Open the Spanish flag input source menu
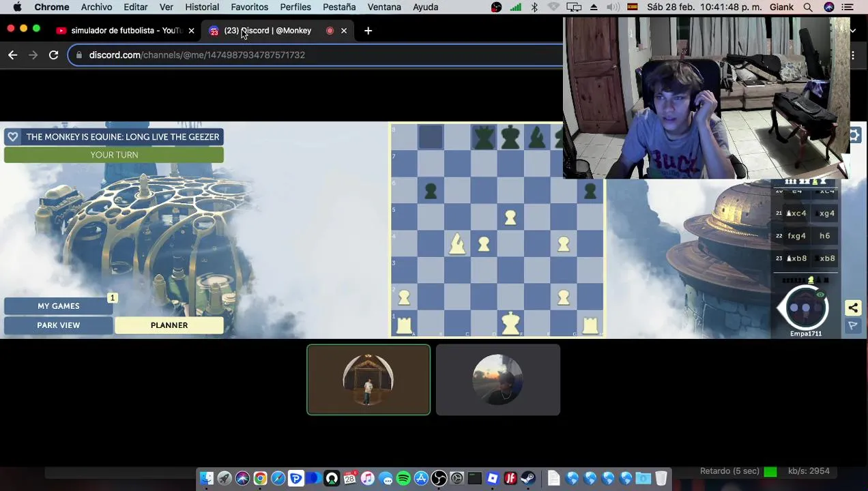Screen dimensions: 868x491 (633, 8)
